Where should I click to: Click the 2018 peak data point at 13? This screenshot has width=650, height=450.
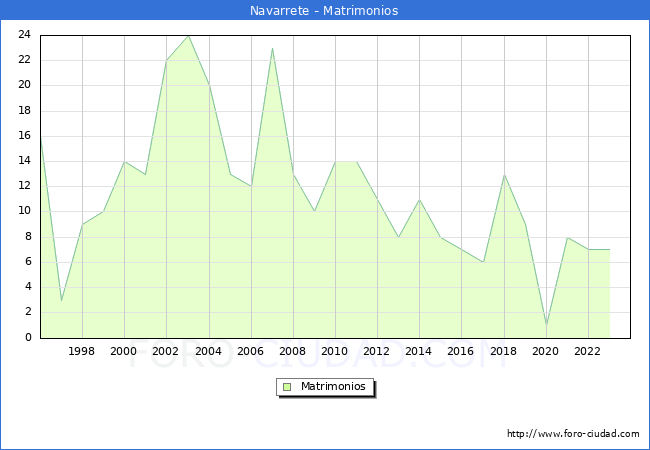pyautogui.click(x=504, y=174)
